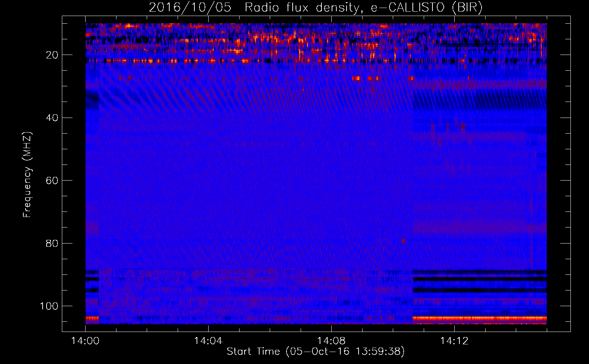Viewport: 589px width, 364px height.
Task: Click the '14:04' time tick label
Action: 208,341
